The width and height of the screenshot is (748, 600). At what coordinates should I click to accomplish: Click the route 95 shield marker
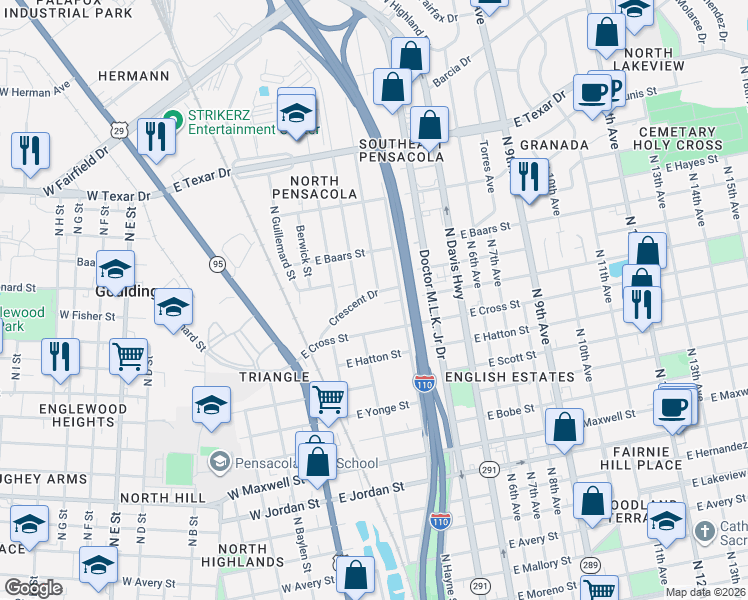tap(218, 264)
